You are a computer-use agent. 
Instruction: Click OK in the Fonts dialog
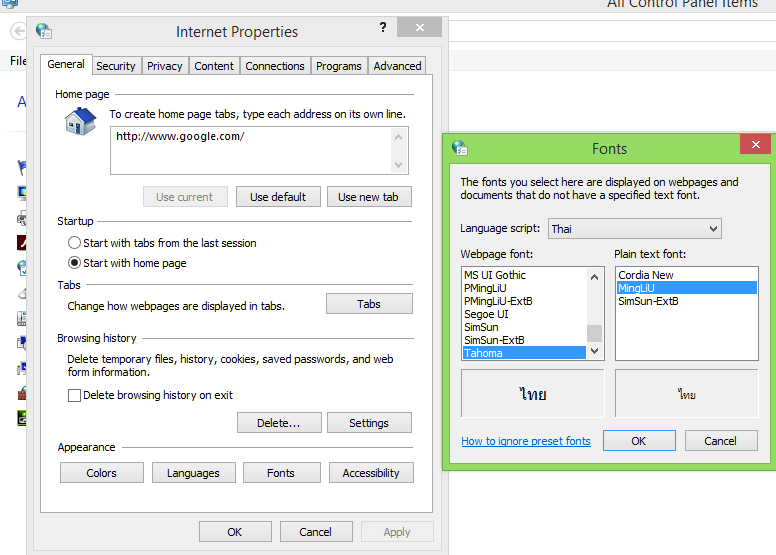(x=639, y=441)
